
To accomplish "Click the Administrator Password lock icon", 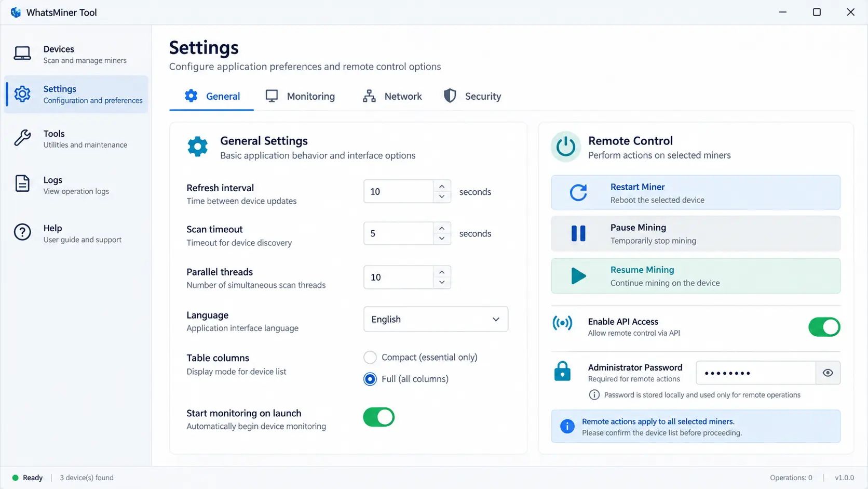I will [x=562, y=371].
